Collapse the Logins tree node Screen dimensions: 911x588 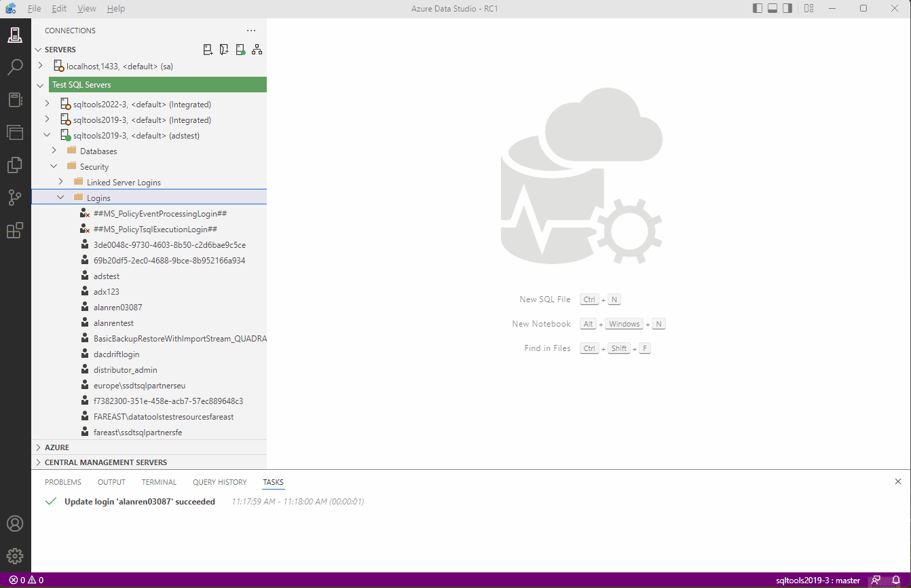tap(60, 197)
